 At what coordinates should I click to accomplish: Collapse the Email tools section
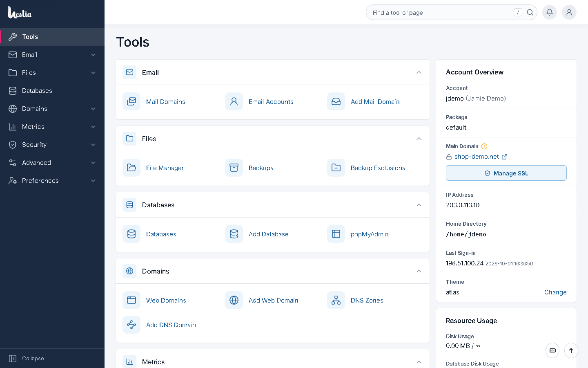419,72
